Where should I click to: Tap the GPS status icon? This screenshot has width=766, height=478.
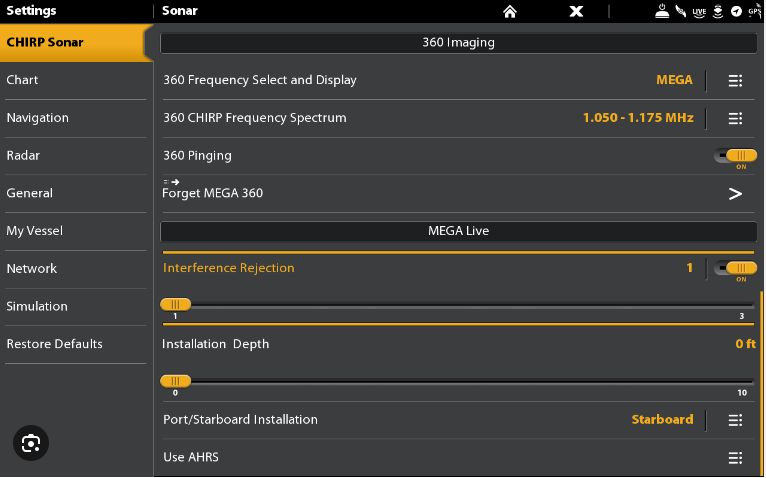(x=754, y=11)
